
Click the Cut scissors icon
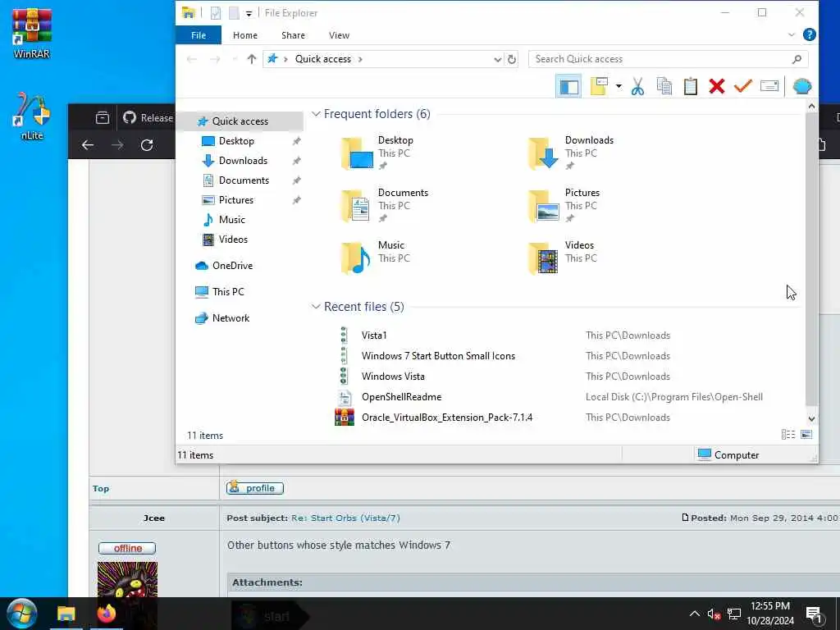[x=637, y=86]
